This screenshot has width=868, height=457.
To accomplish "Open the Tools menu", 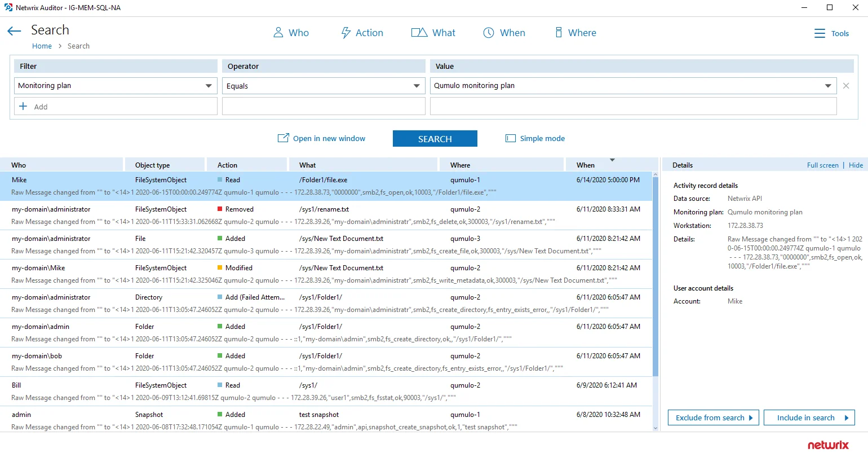I will click(x=831, y=34).
